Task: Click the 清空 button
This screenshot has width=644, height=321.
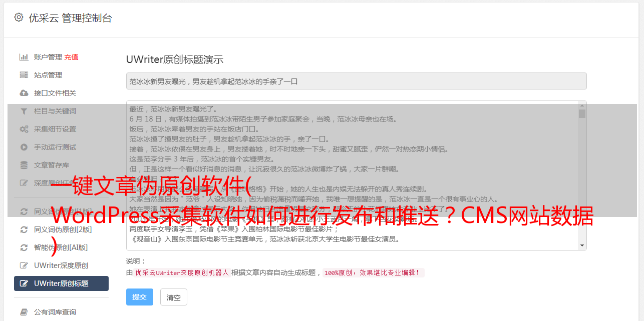Action: tap(173, 297)
